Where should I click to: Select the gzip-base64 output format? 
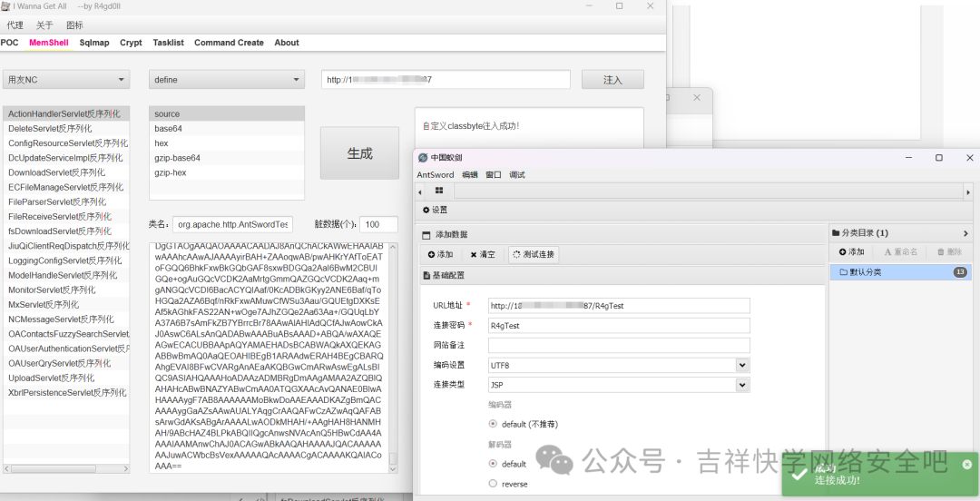(x=226, y=158)
